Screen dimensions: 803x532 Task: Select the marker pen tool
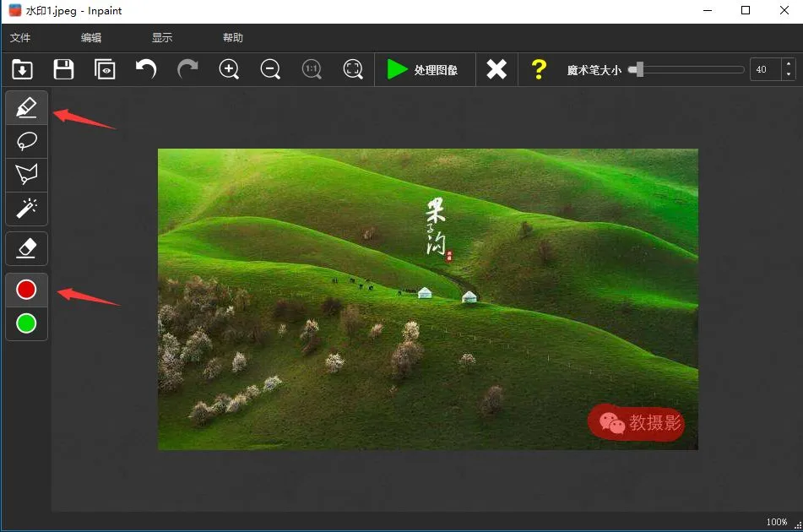[26, 108]
